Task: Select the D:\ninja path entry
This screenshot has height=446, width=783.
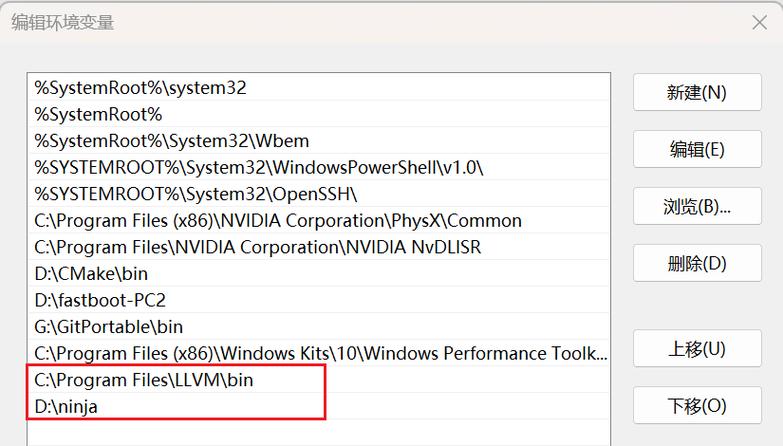Action: pos(66,406)
